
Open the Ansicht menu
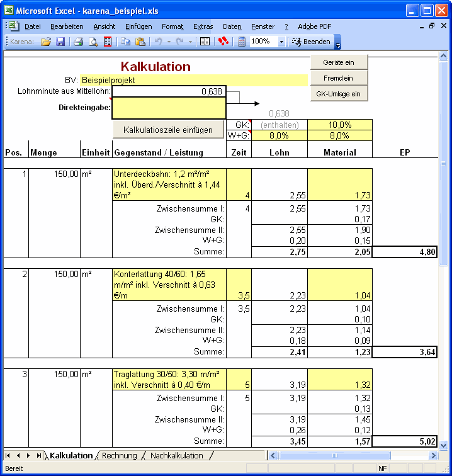104,26
